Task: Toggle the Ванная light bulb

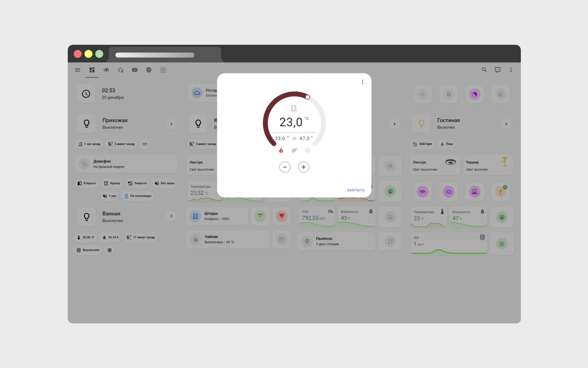Action: click(x=87, y=217)
